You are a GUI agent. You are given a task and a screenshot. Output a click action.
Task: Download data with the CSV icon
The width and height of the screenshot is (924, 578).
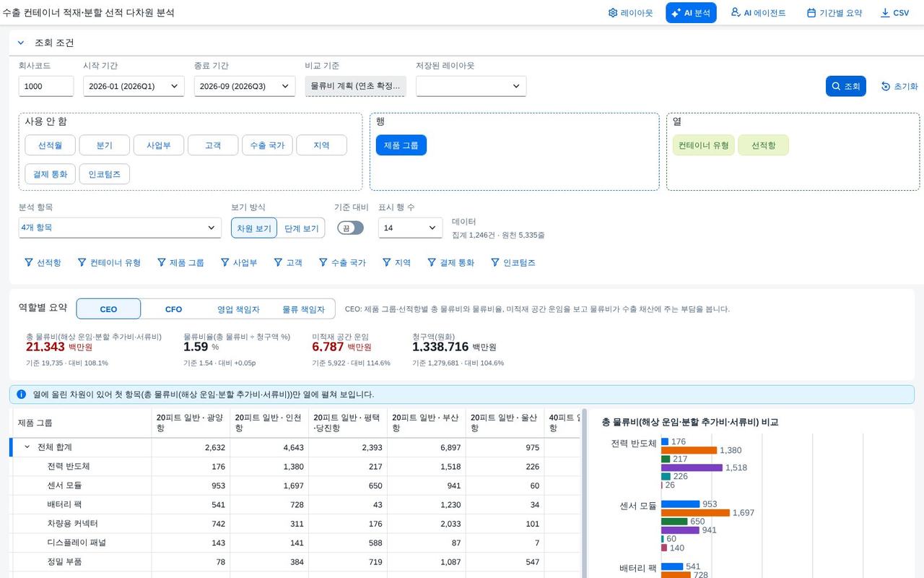pyautogui.click(x=885, y=13)
